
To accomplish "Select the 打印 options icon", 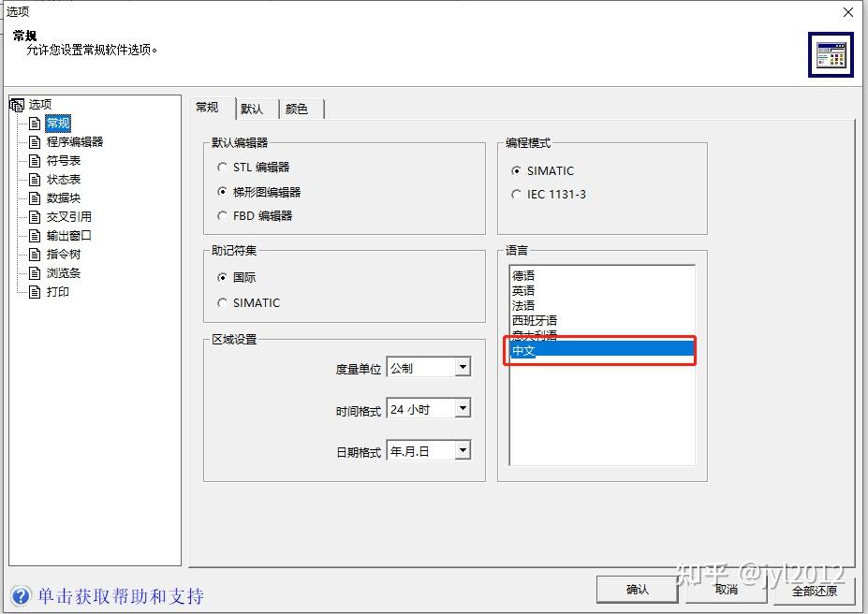I will 33,291.
